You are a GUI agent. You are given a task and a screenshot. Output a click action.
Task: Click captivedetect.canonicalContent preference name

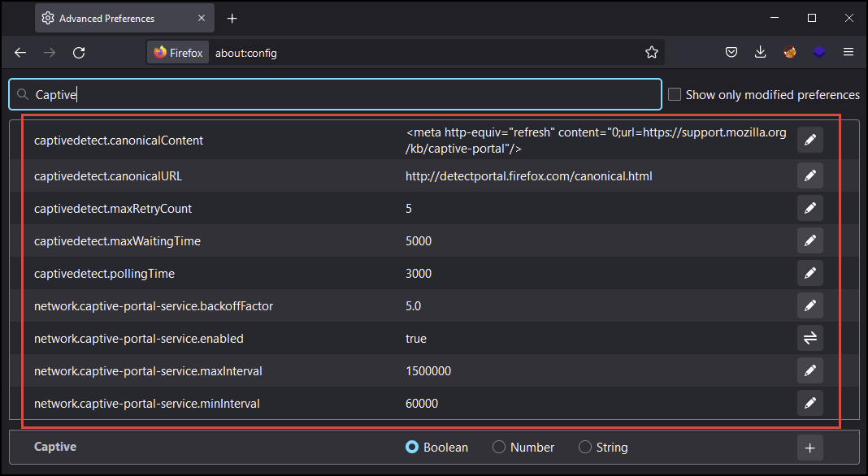[x=119, y=141]
